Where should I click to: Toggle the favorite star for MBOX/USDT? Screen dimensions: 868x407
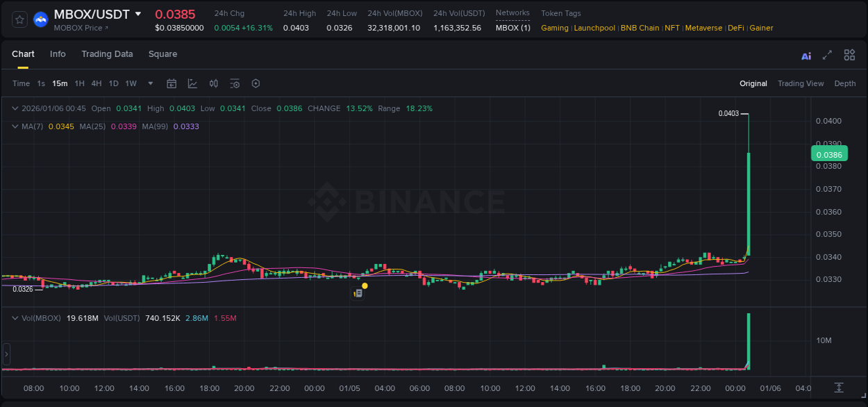click(x=19, y=19)
